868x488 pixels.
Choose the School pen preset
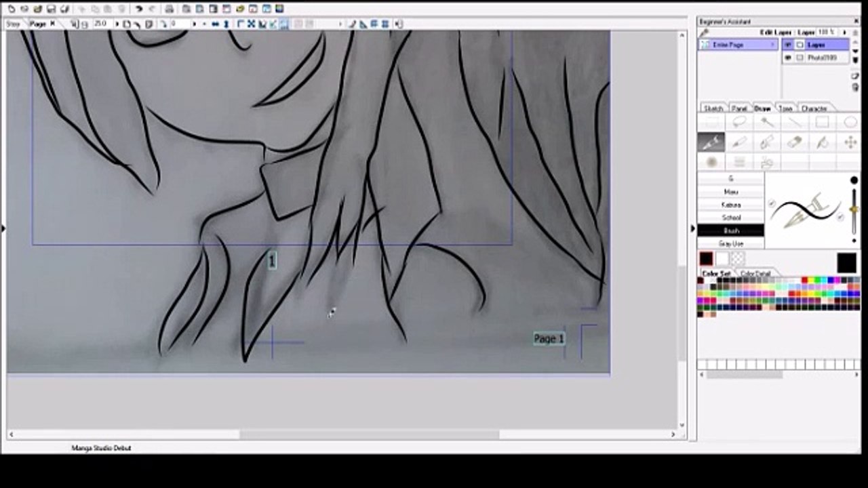(x=731, y=218)
